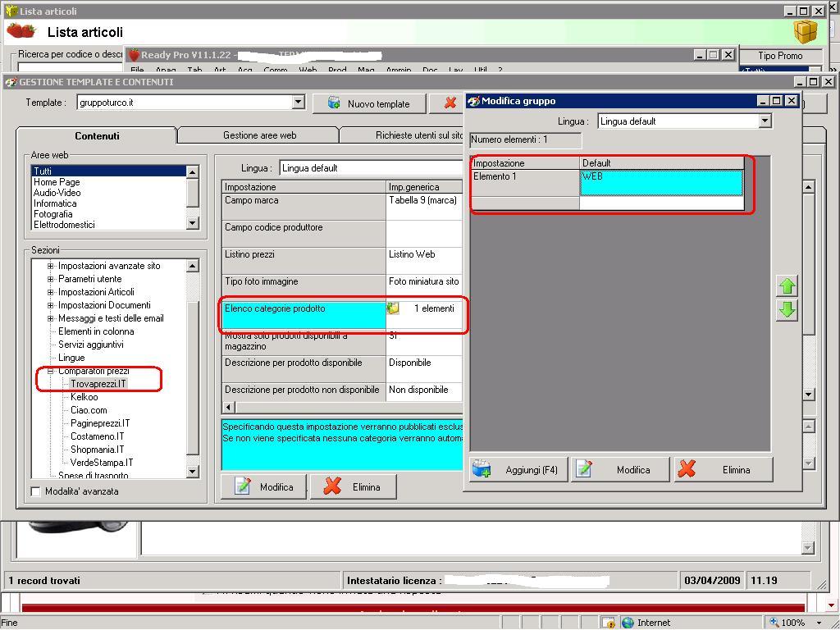This screenshot has width=840, height=630.
Task: Click the Tipo foto immagine row
Action: coord(342,288)
